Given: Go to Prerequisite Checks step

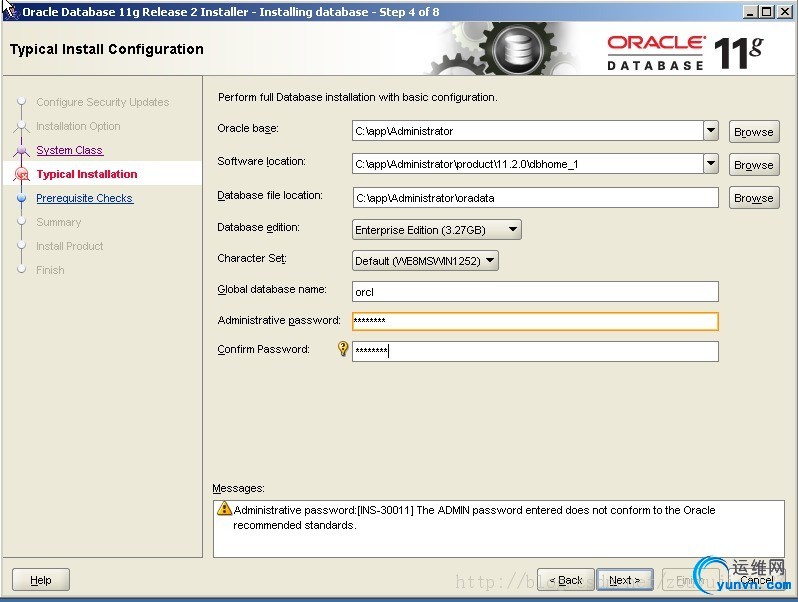Looking at the screenshot, I should click(84, 198).
